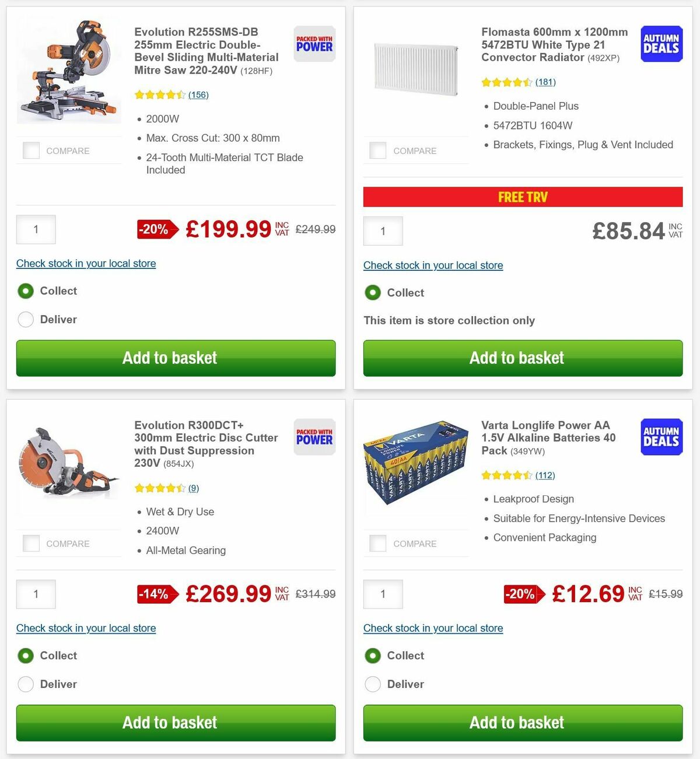Click the Autumn Deals badge on batteries
This screenshot has height=759, width=700.
(x=661, y=437)
